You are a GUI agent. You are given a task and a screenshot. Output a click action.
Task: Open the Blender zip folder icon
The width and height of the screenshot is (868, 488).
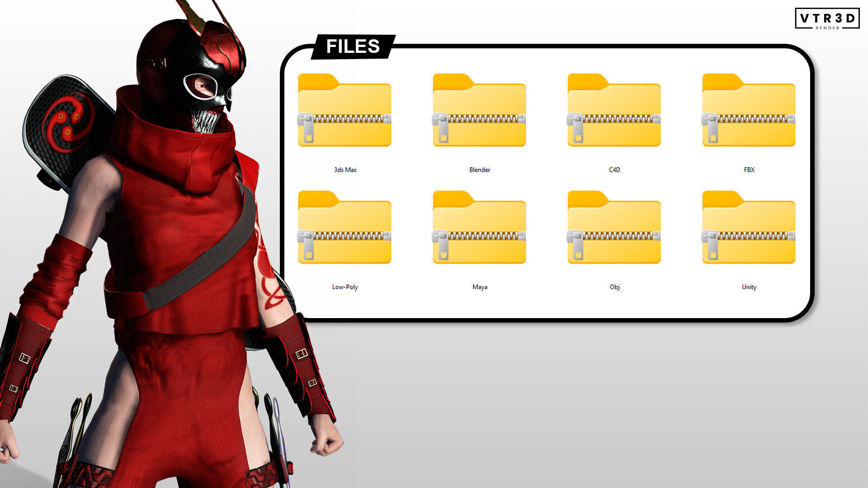[479, 110]
